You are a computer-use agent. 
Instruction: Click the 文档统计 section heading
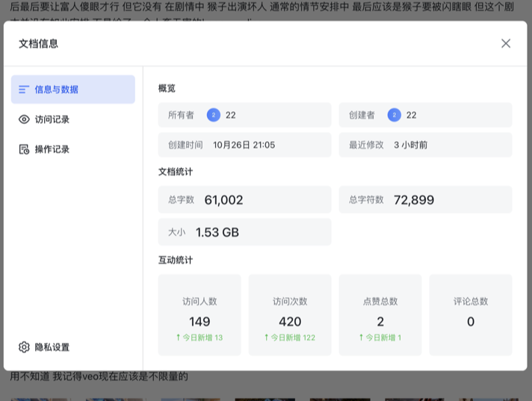click(x=176, y=172)
